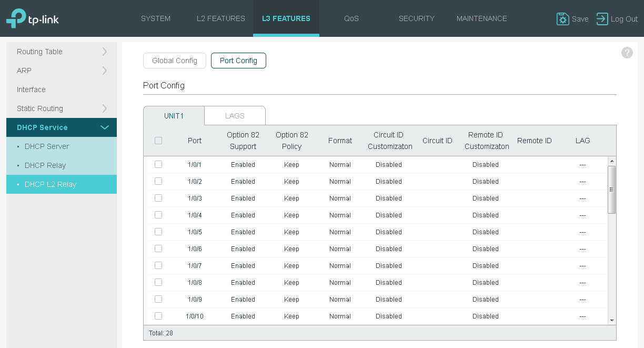Click the Save disk icon

tap(563, 19)
